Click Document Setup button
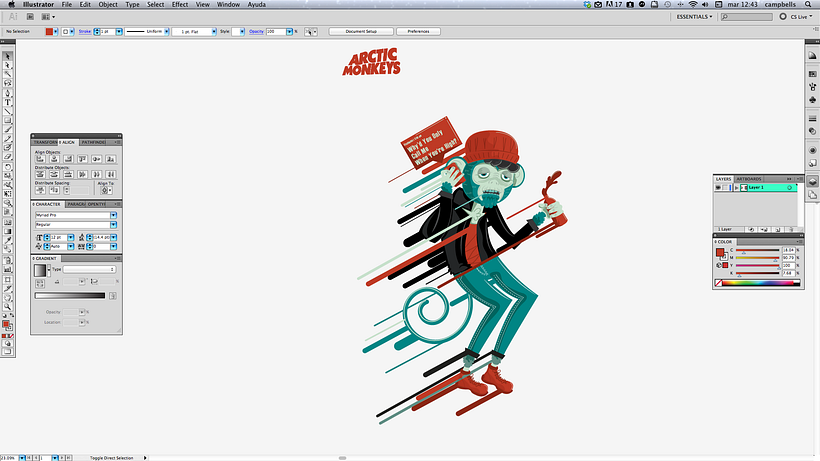This screenshot has width=820, height=461. click(x=361, y=31)
